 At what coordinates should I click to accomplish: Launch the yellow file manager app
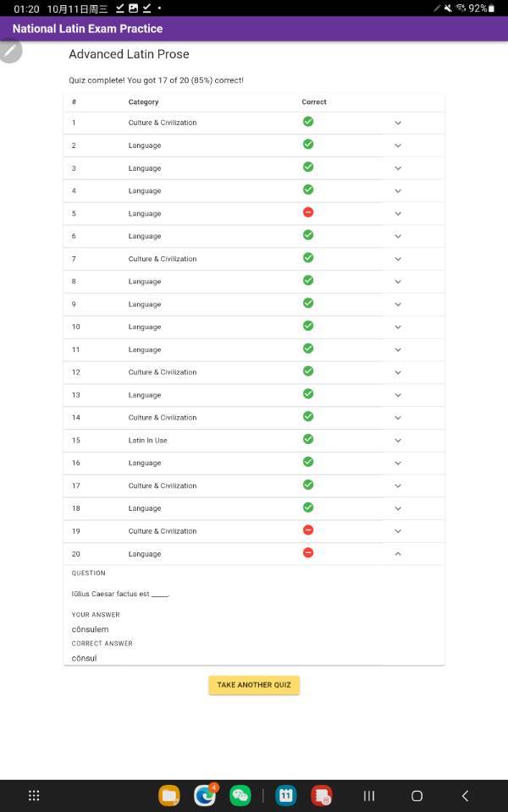pos(169,795)
